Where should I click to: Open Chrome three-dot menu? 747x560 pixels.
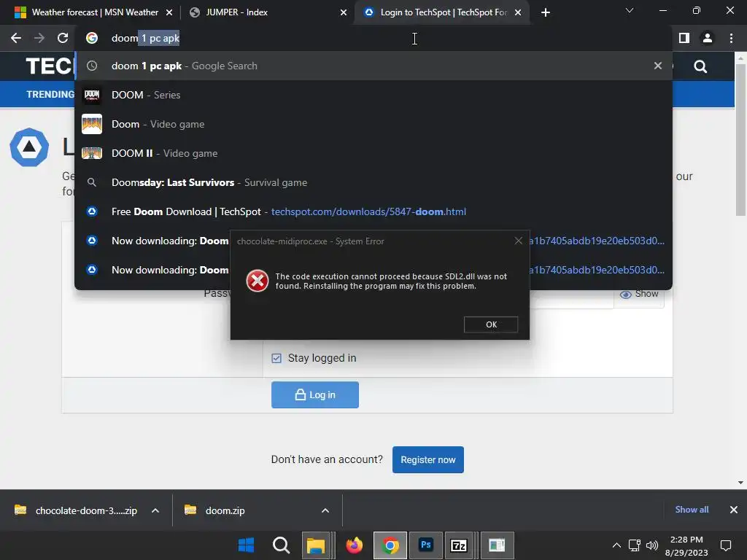(731, 38)
